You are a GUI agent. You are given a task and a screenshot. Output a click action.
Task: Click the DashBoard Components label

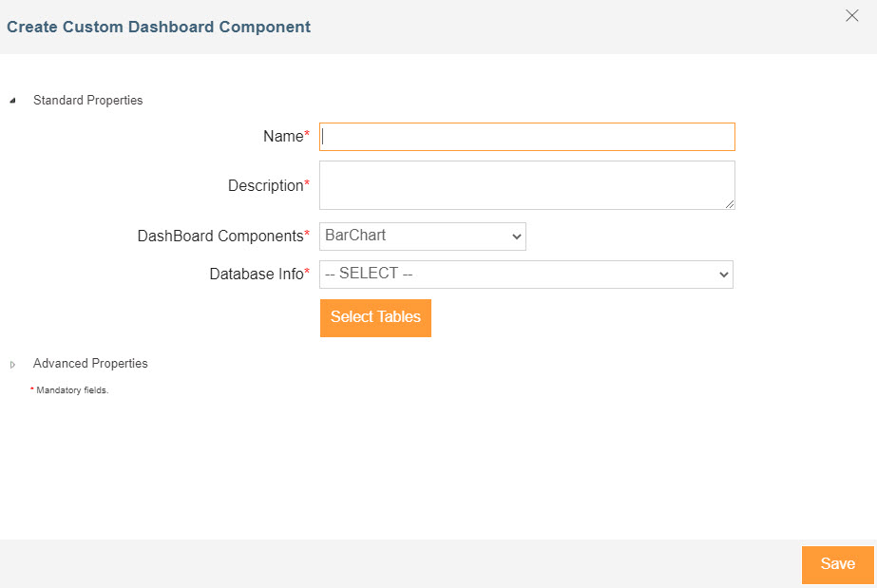tap(219, 237)
